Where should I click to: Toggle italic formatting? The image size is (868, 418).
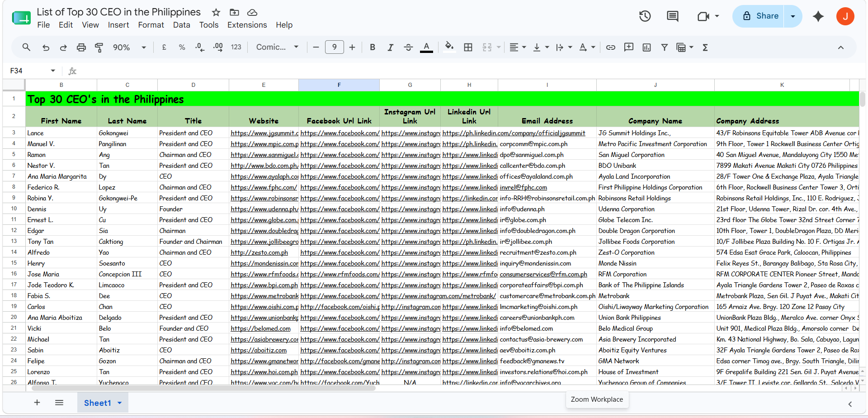(390, 47)
